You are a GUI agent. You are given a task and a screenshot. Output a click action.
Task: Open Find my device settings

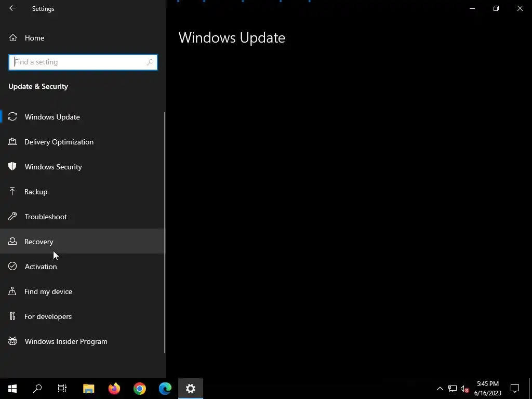[x=83, y=291]
